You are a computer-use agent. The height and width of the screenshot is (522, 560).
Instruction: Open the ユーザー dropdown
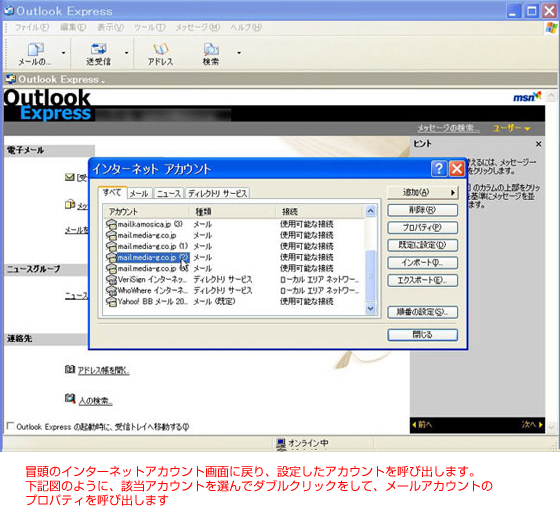(x=511, y=128)
